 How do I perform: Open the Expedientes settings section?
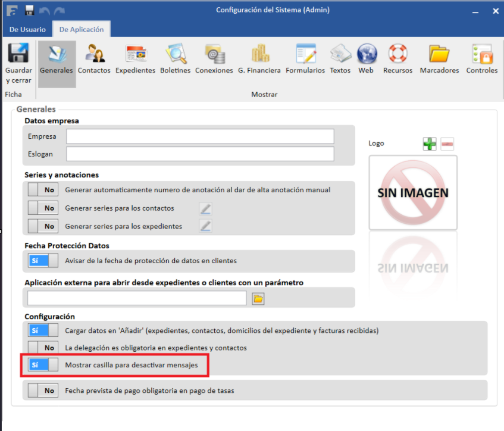135,60
